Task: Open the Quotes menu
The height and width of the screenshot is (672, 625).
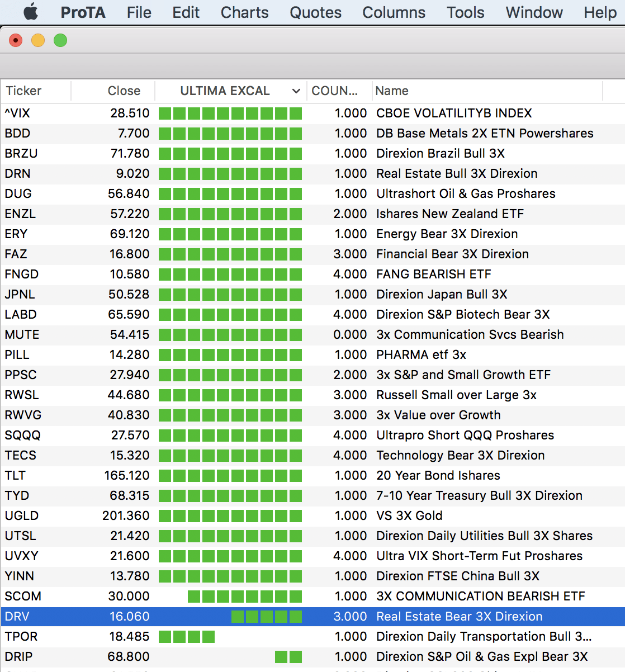Action: [315, 12]
